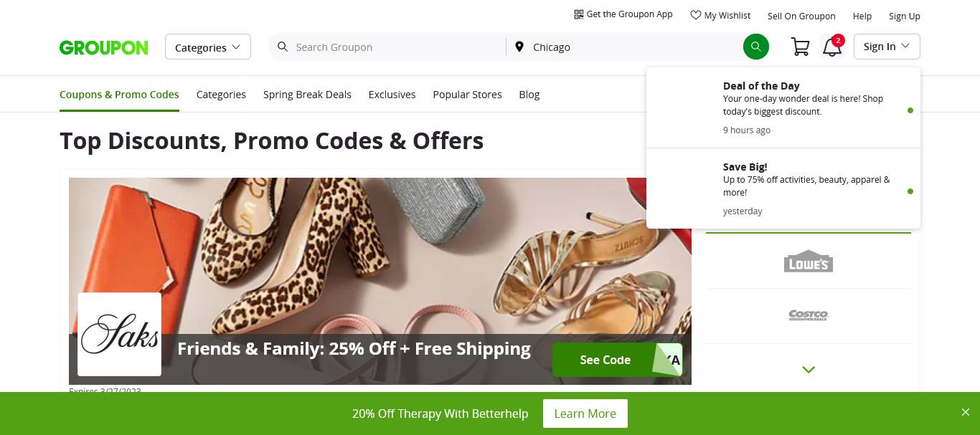This screenshot has height=435, width=980.
Task: Select the Costco Wholesale logo
Action: click(x=809, y=315)
